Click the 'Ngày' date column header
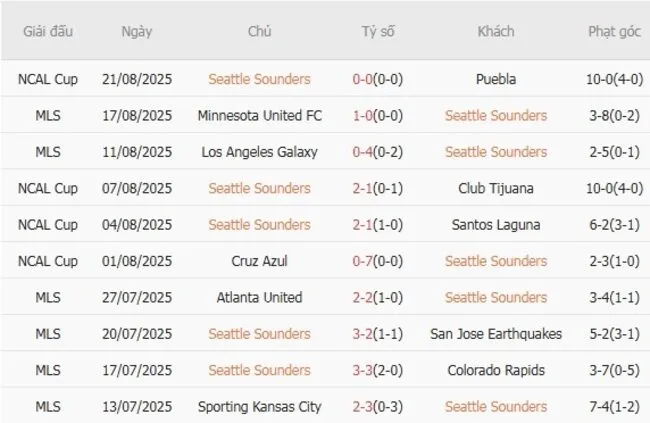This screenshot has height=423, width=650. point(137,32)
